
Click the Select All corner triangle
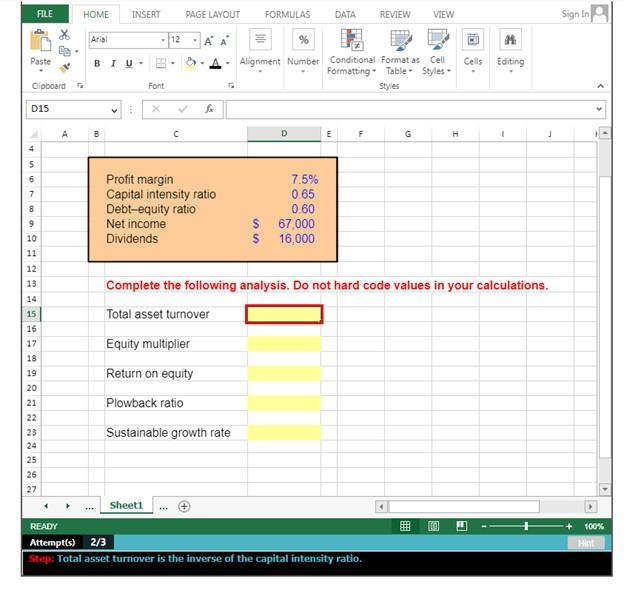pos(34,134)
